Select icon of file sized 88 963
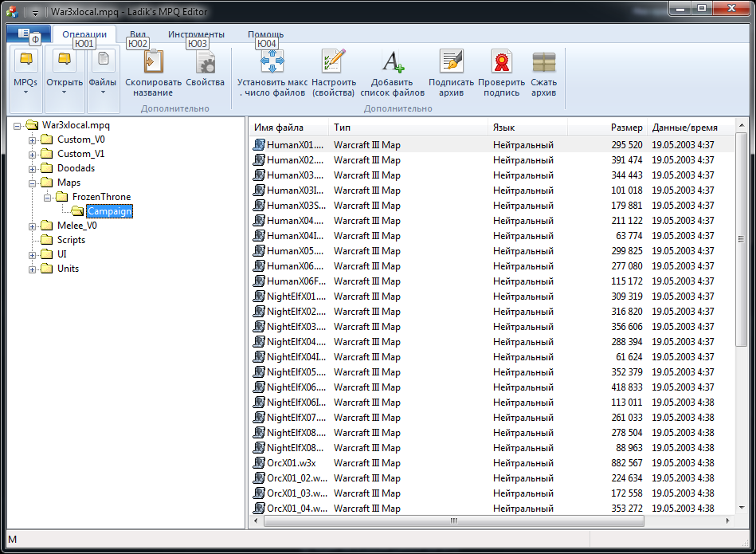Screen dimensions: 756x554 click(260, 448)
